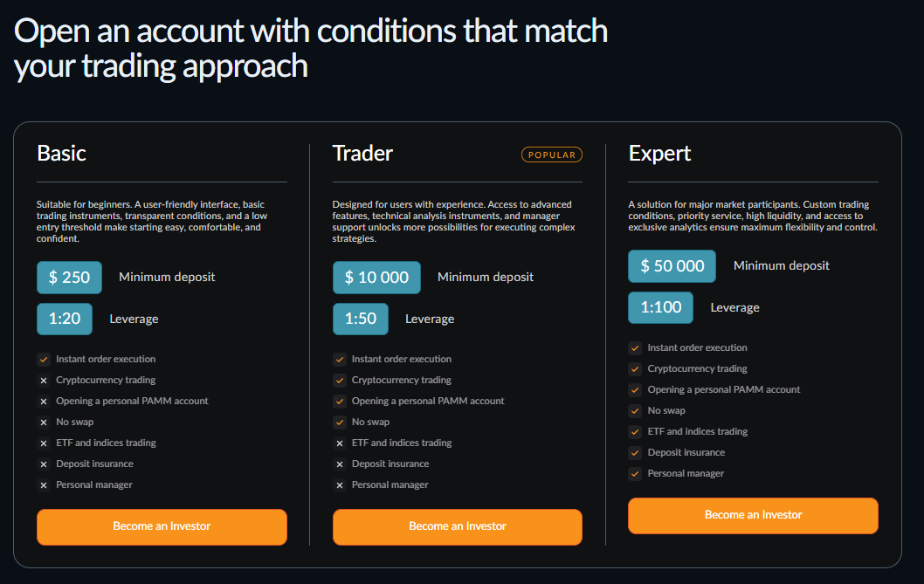924x584 pixels.
Task: Click the POPULAR badge on Trader plan
Action: [552, 155]
